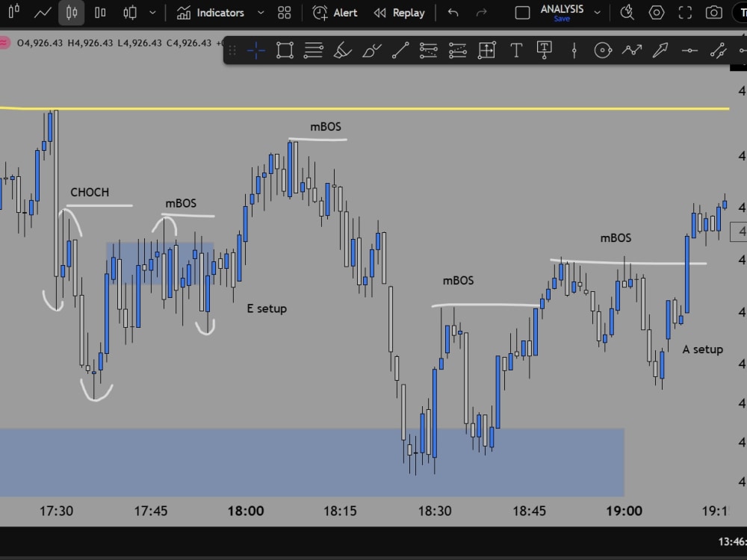Viewport: 747px width, 560px height.
Task: Create a new Alert
Action: click(x=335, y=13)
